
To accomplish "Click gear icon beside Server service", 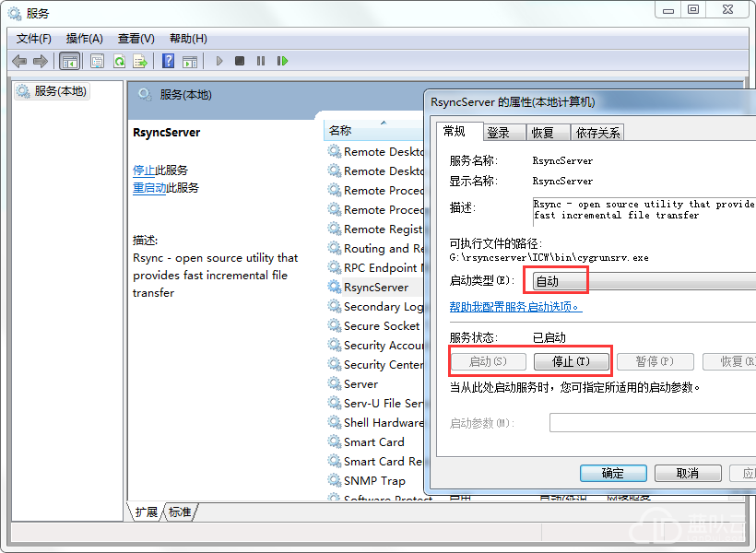I will [335, 383].
